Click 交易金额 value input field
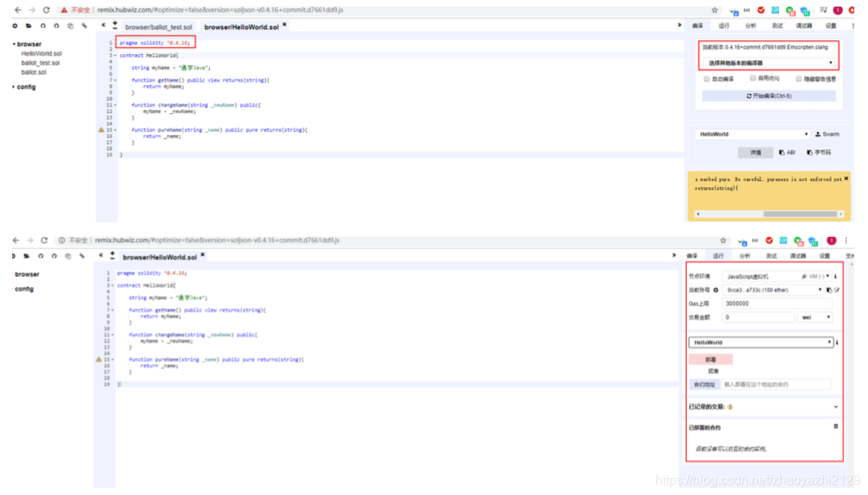The height and width of the screenshot is (495, 868). 757,317
